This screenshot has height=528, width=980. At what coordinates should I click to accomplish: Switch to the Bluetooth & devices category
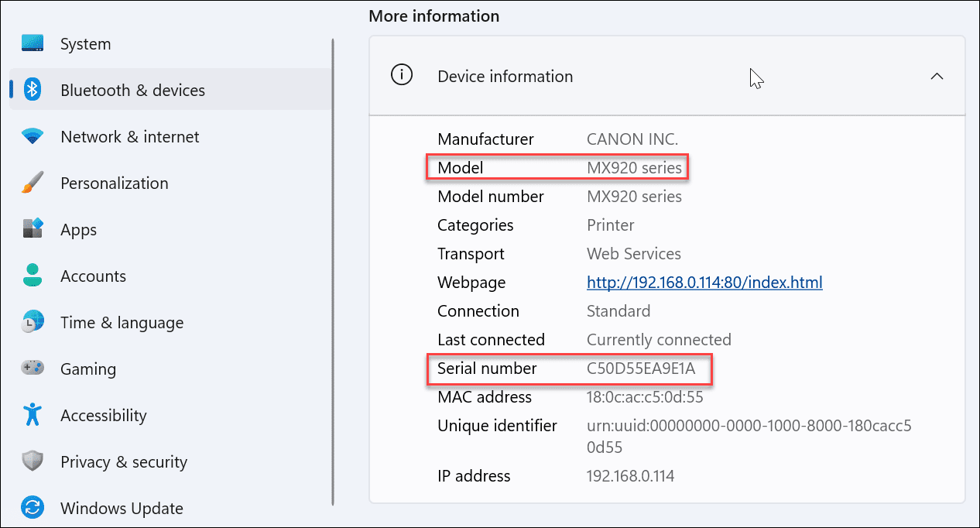coord(132,90)
